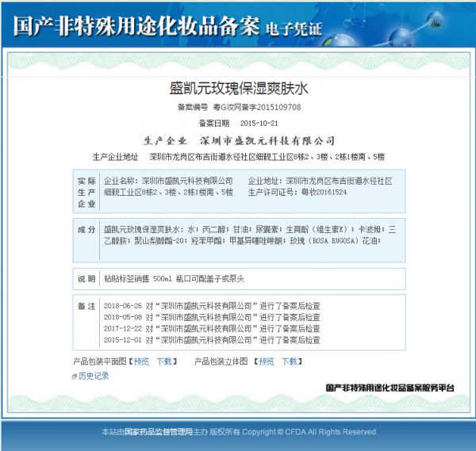Image resolution: width=476 pixels, height=451 pixels.
Task: Click the 电子凭证 header text
Action: 294,29
